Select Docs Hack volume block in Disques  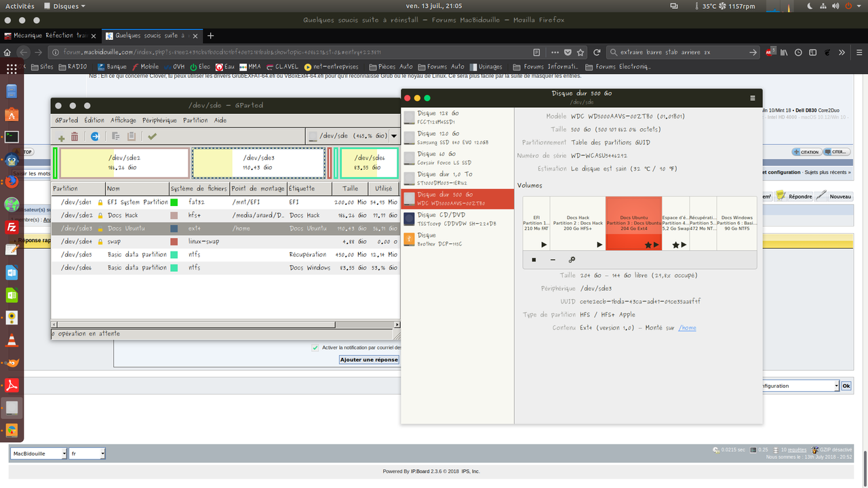point(577,223)
